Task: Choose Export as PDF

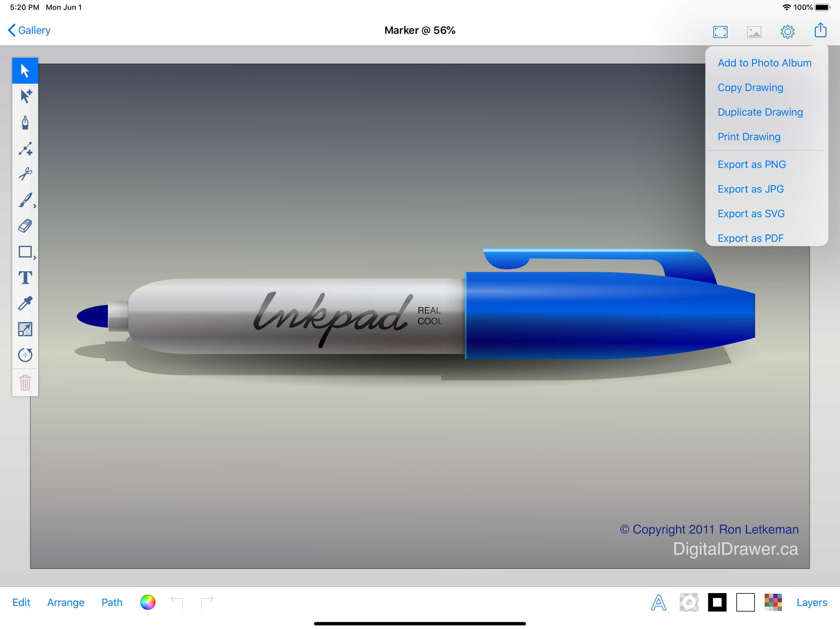Action: (x=751, y=238)
